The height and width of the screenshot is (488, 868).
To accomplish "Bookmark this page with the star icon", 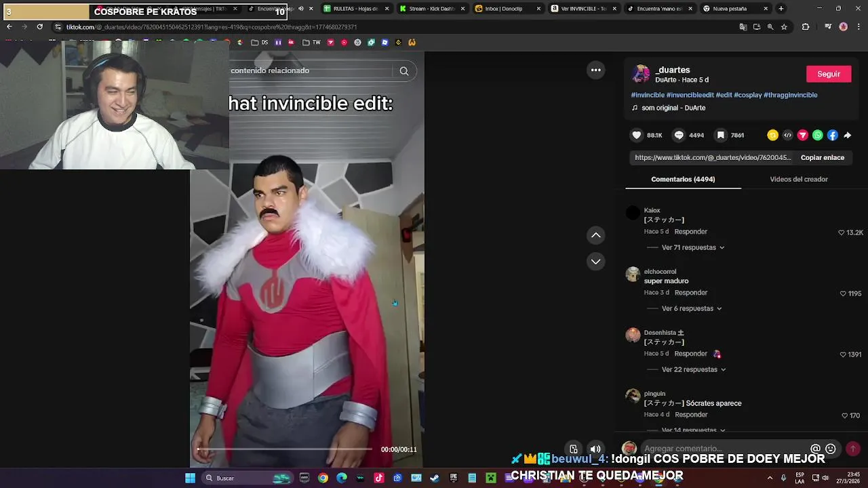I will click(x=784, y=26).
